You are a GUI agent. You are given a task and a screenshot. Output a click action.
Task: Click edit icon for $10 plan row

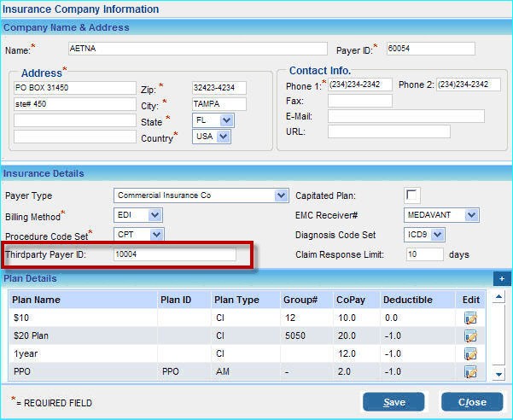coord(469,318)
